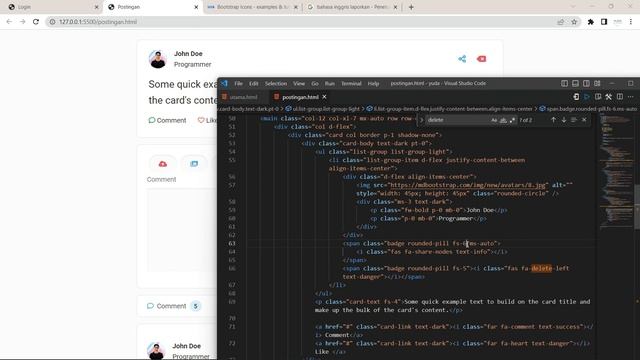This screenshot has width=640, height=360.
Task: Open the Customize Layout icon in VS Code
Action: point(597,83)
